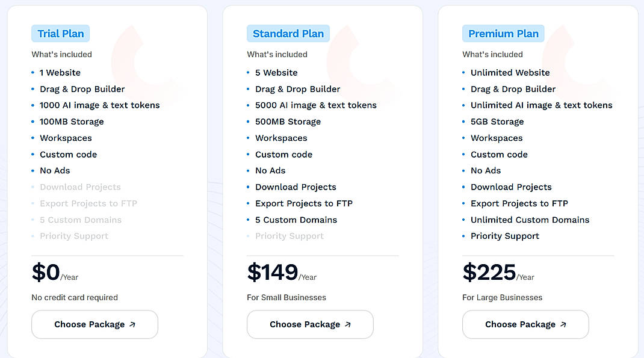This screenshot has height=358, width=644.
Task: Click the bullet icon next to 1 Website
Action: pos(34,72)
